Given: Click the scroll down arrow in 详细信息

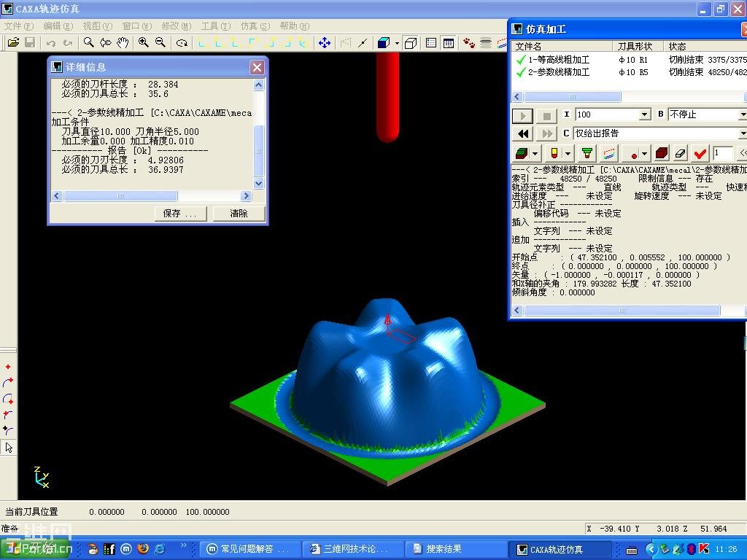Looking at the screenshot, I should click(259, 183).
